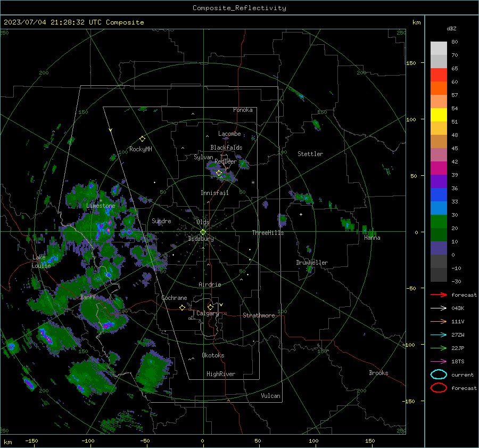Click the yellow V marker right of Calgary diamond
This screenshot has width=479, height=448.
(221, 305)
